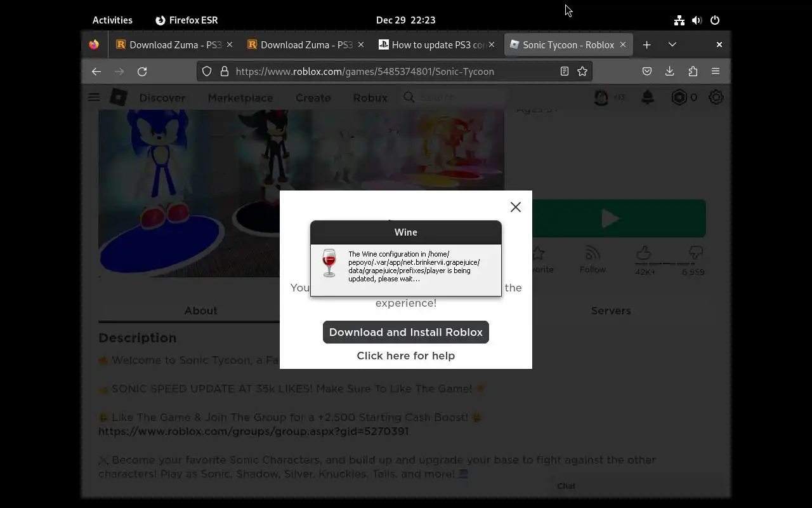Open Firefox ESR app menu in top bar
812x508 pixels.
coord(187,20)
